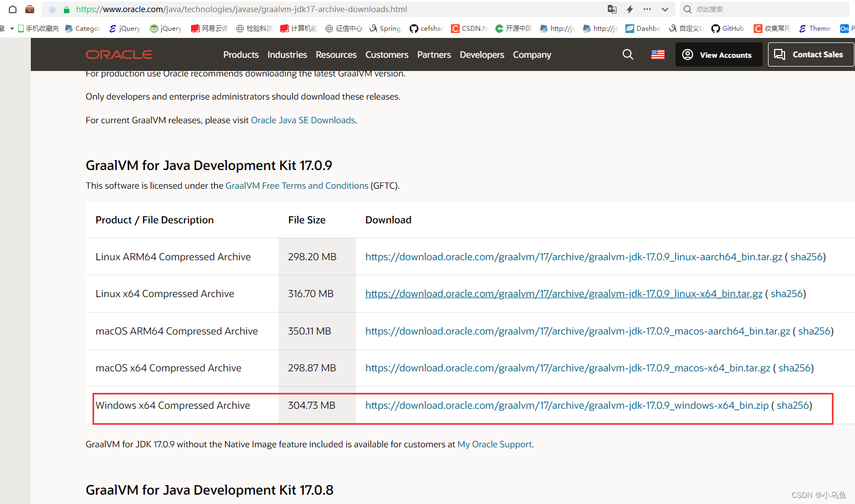Screen dimensions: 855x504
Task: Open the Developers menu
Action: pos(482,54)
